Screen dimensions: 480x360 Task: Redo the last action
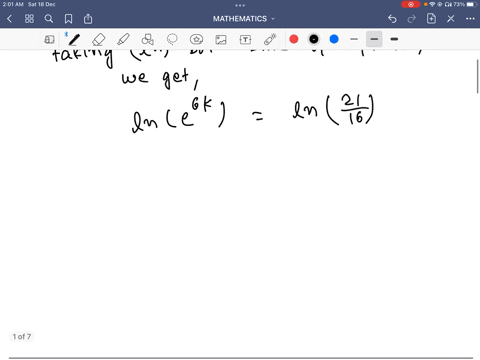[x=412, y=19]
